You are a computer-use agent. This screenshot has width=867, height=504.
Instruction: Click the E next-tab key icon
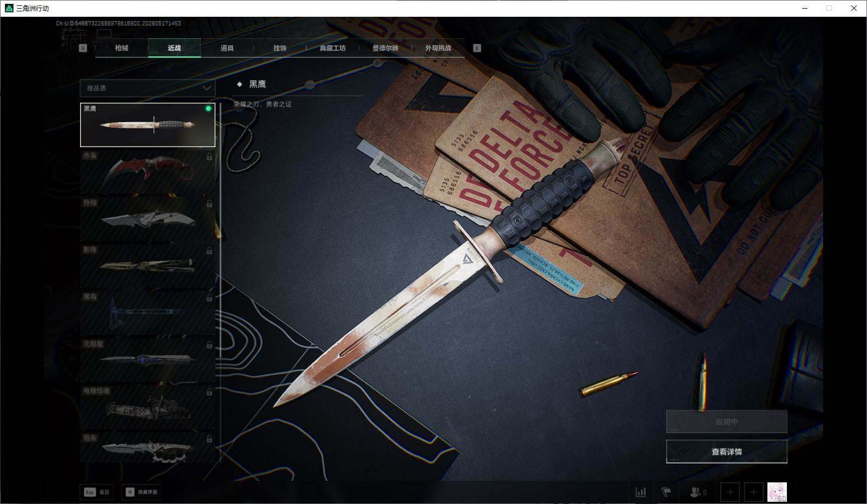(x=477, y=48)
